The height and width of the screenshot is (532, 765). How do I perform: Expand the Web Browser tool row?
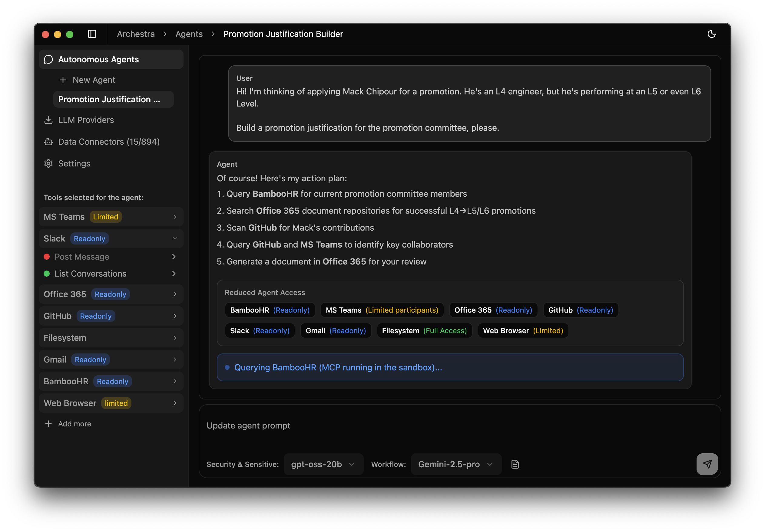coord(111,403)
